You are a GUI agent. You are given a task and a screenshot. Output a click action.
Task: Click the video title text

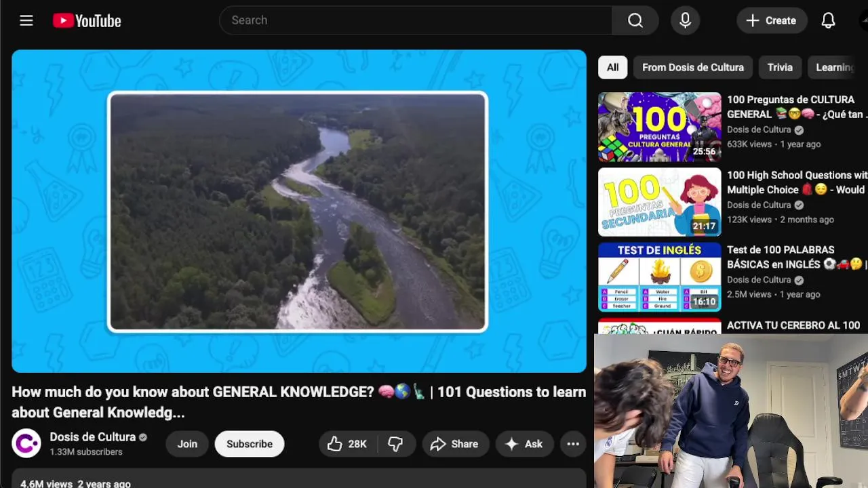pos(298,402)
